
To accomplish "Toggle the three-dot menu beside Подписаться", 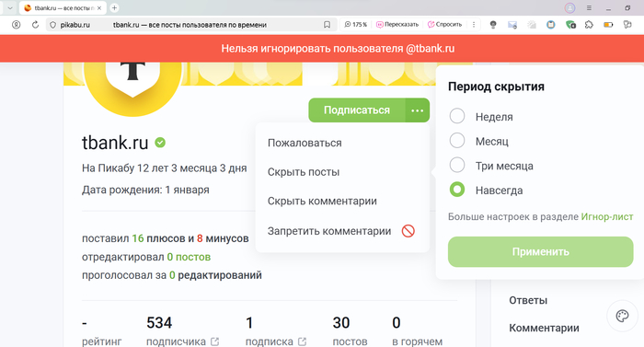I will pyautogui.click(x=418, y=110).
